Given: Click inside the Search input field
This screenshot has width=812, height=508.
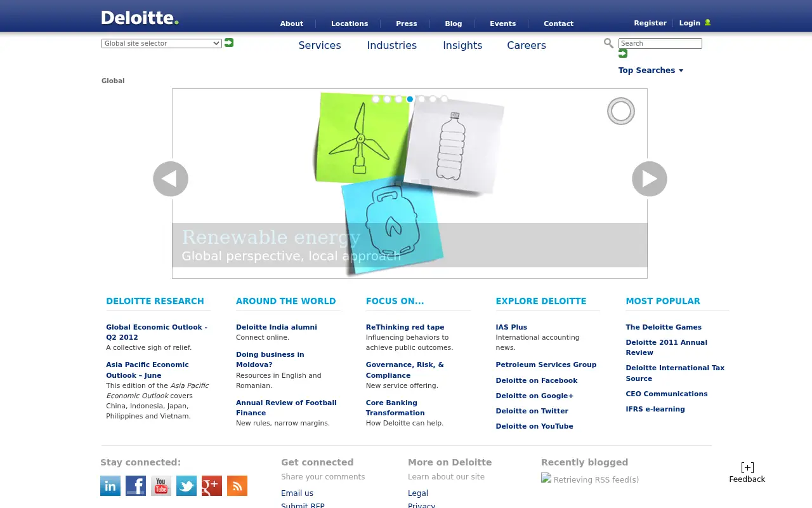Looking at the screenshot, I should click(660, 43).
